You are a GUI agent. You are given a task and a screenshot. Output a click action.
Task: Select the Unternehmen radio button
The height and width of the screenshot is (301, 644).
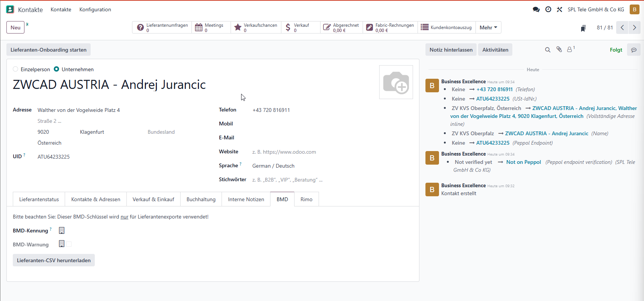click(56, 69)
